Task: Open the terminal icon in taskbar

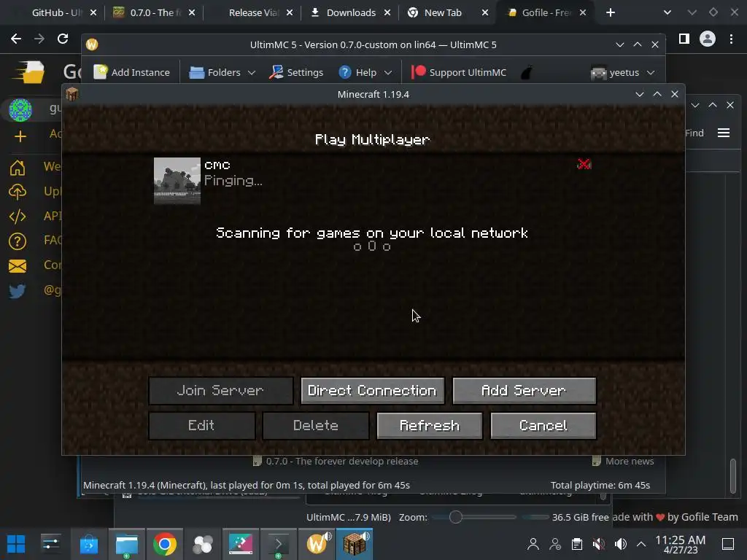Action: [x=279, y=544]
